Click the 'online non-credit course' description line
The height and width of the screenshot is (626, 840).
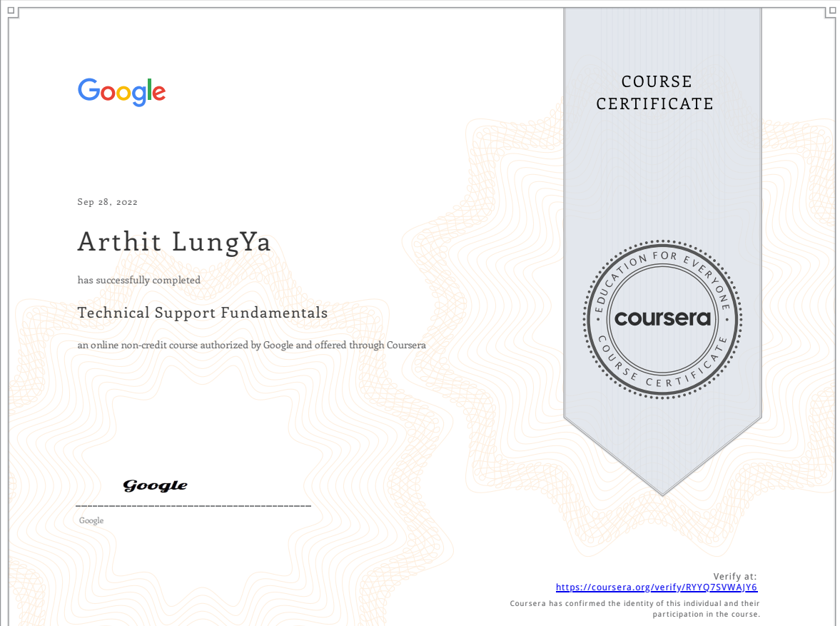point(251,345)
